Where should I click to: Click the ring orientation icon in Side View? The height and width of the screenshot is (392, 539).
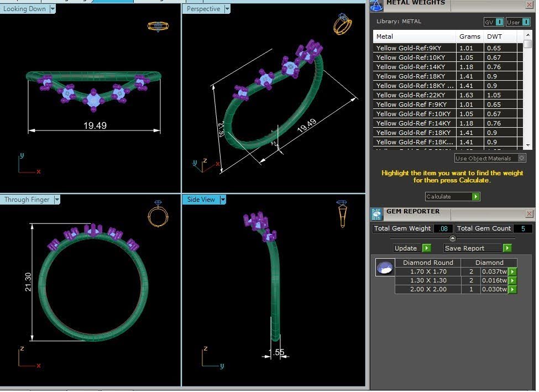342,213
